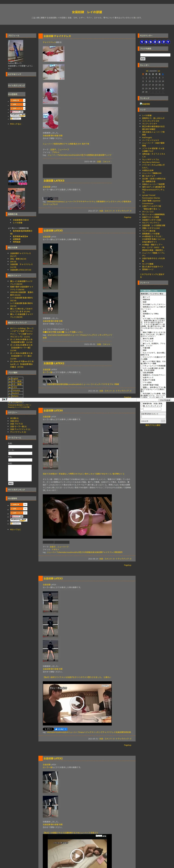This screenshot has height=868, width=174.
Task: Go to next month 10 in calendar
Action: pos(159,71)
